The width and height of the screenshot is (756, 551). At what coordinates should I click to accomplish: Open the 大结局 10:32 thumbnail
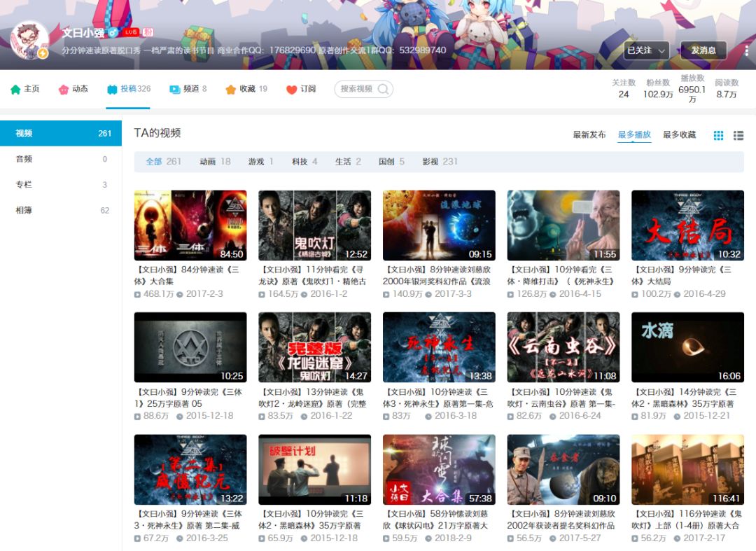pyautogui.click(x=688, y=225)
